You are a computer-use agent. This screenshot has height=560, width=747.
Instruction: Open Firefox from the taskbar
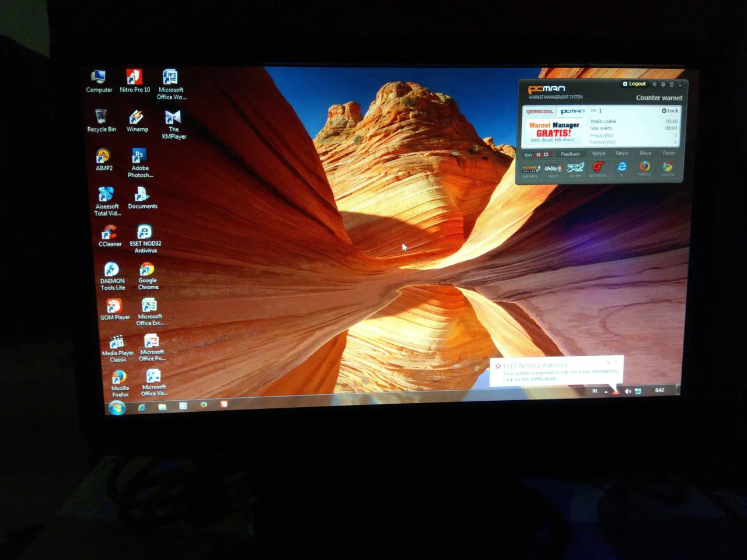(x=204, y=405)
